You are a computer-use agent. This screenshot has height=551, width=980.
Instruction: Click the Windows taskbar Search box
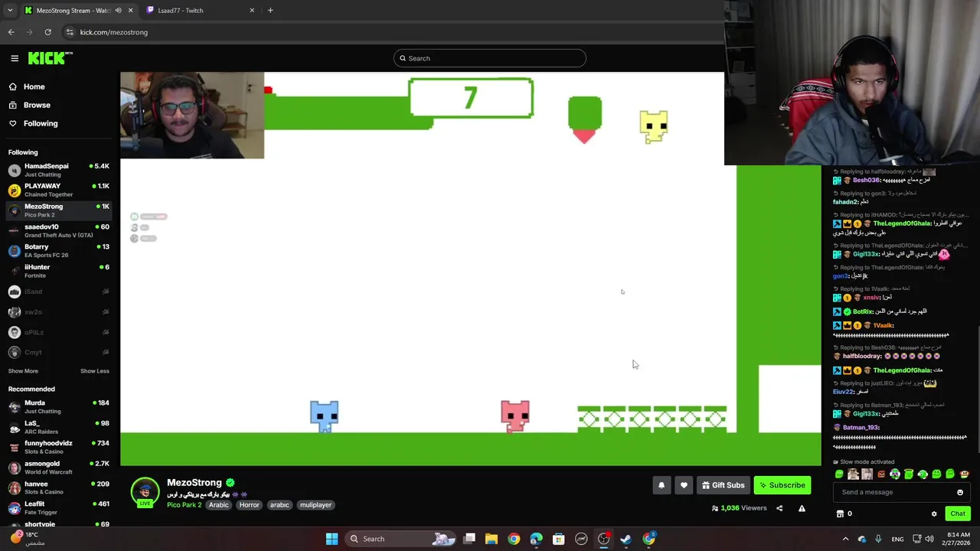coord(400,539)
